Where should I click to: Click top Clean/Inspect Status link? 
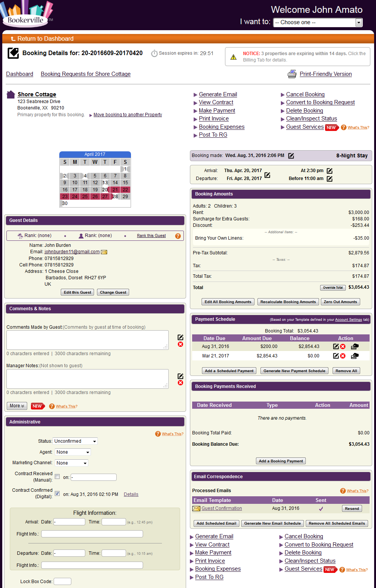click(x=311, y=119)
